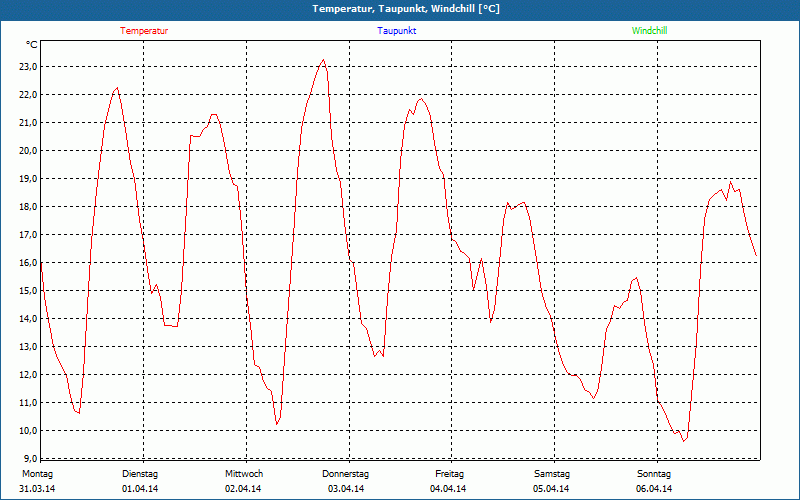The image size is (800, 500).
Task: Click the 15,0 y-axis value
Action: (x=29, y=291)
